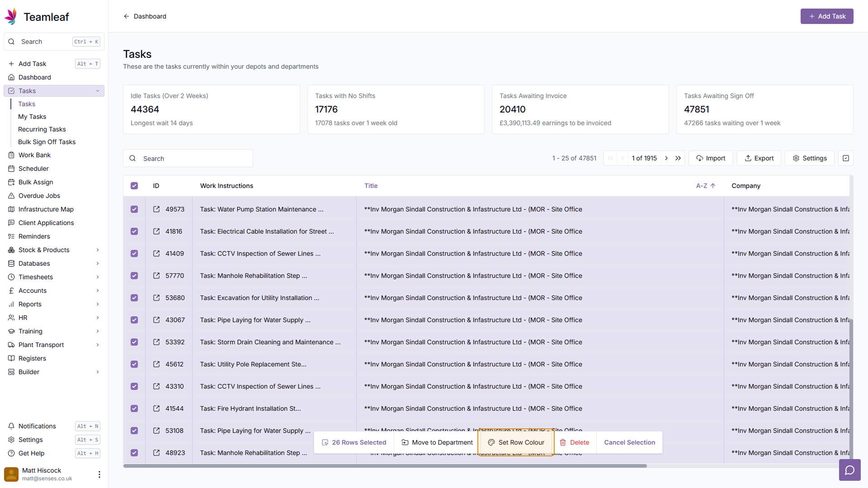Uncheck the select-all header checkbox
Image resolution: width=868 pixels, height=488 pixels.
coord(134,186)
